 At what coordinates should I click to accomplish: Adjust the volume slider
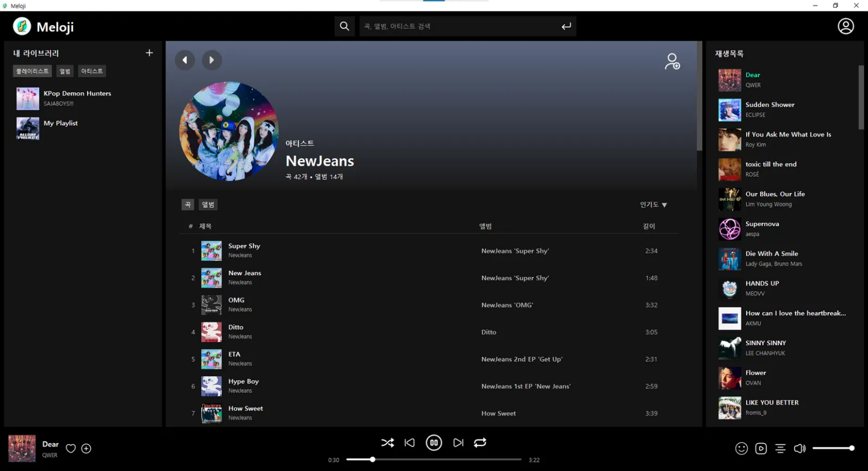pyautogui.click(x=833, y=448)
